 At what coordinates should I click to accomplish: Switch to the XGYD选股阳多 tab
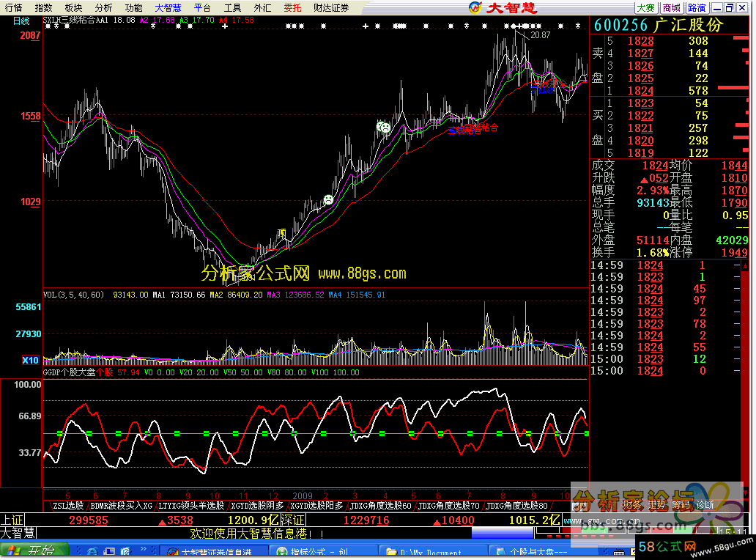316,506
